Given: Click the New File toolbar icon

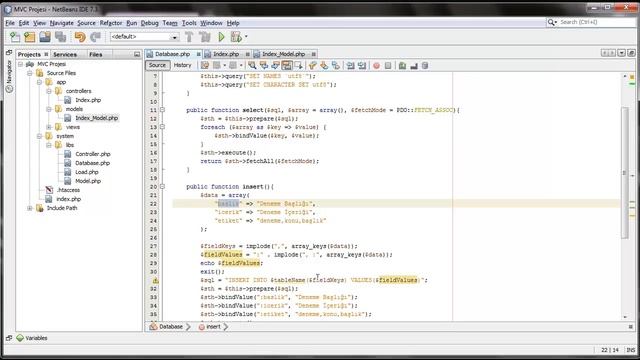Looking at the screenshot, I should (15, 37).
